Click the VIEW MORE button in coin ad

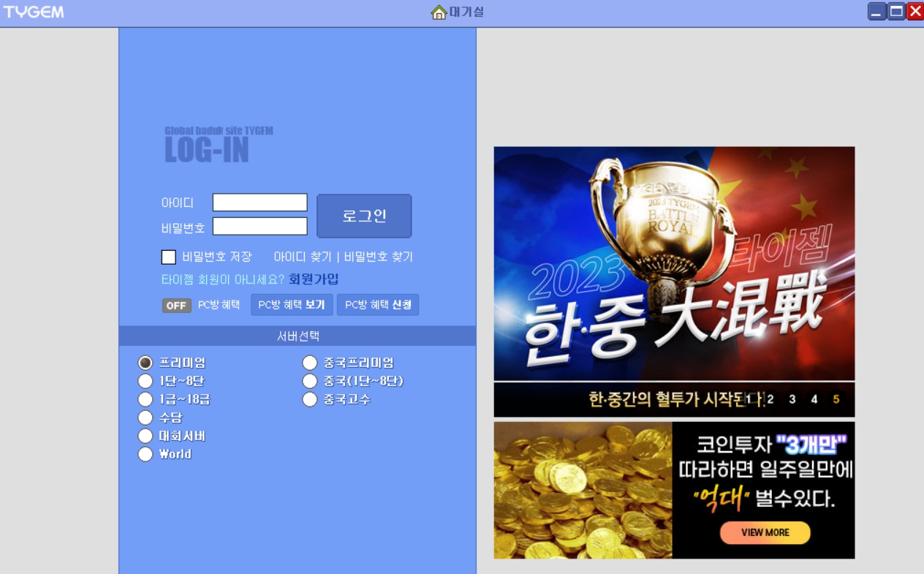(x=765, y=532)
